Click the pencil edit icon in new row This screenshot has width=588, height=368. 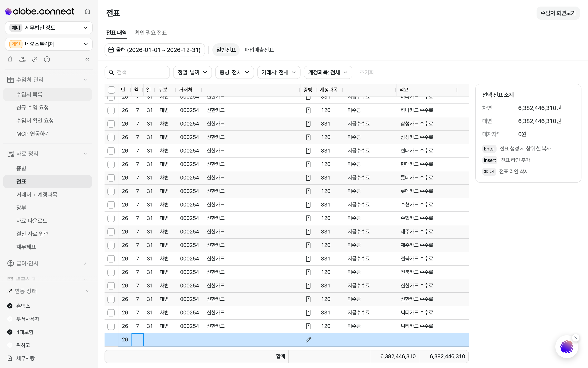coord(308,340)
